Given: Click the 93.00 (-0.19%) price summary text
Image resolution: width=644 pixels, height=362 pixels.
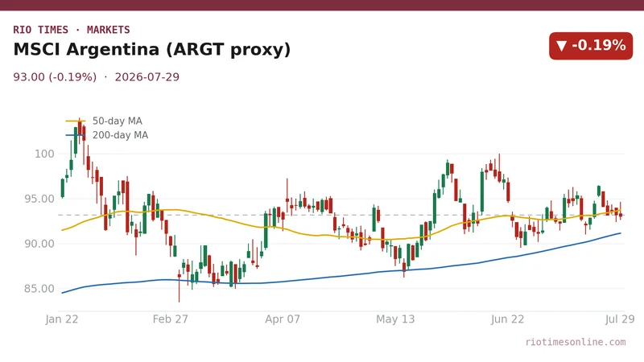Looking at the screenshot, I should tap(55, 76).
